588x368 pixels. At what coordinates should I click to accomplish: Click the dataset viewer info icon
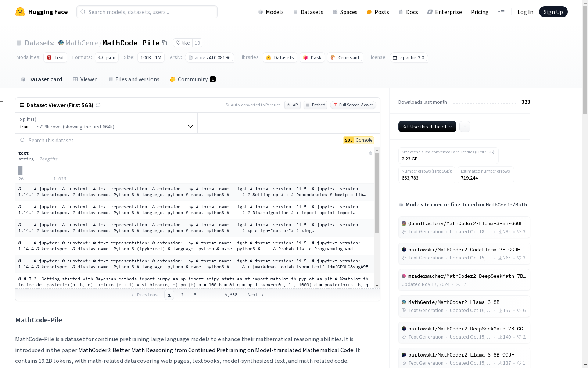point(98,105)
